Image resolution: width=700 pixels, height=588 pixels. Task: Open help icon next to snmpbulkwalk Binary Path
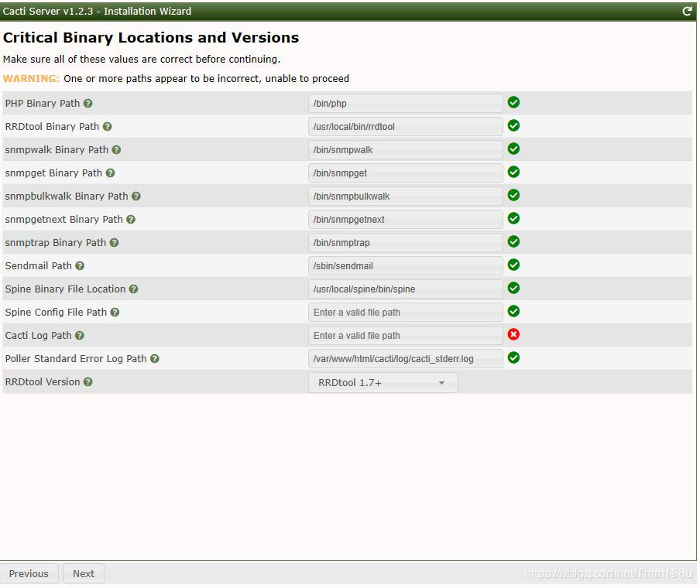[x=136, y=197]
